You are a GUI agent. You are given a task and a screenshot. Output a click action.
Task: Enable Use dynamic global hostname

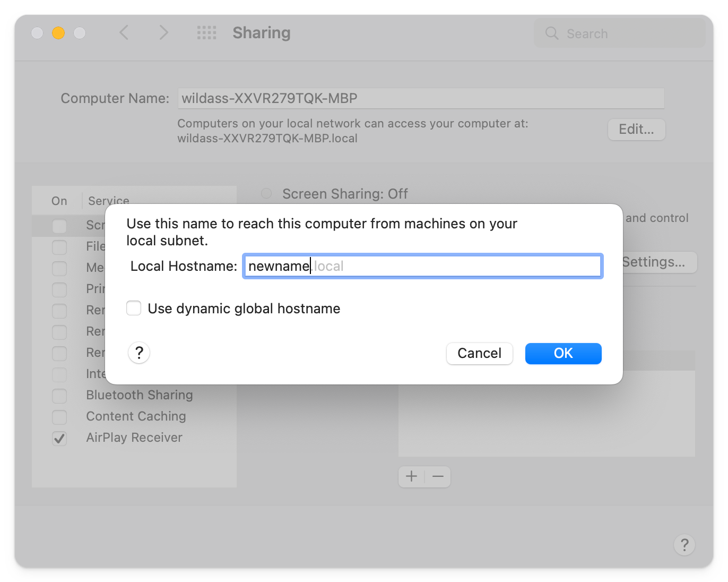[x=134, y=308]
